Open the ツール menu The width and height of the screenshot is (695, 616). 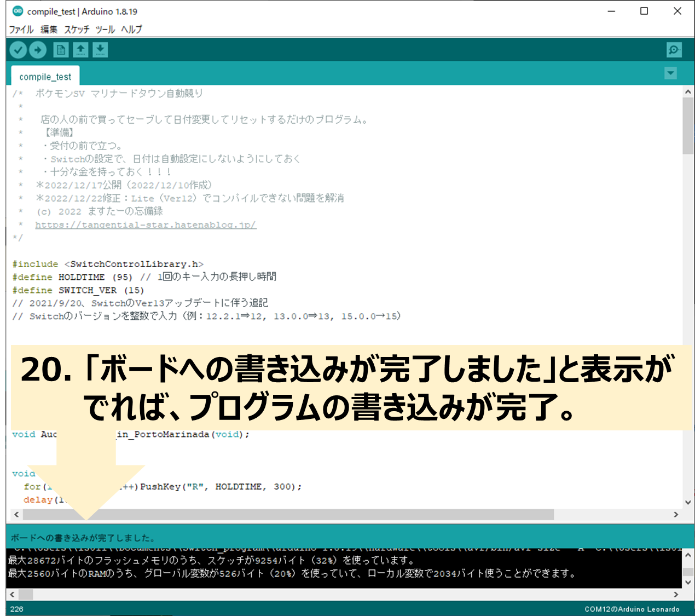pyautogui.click(x=105, y=29)
